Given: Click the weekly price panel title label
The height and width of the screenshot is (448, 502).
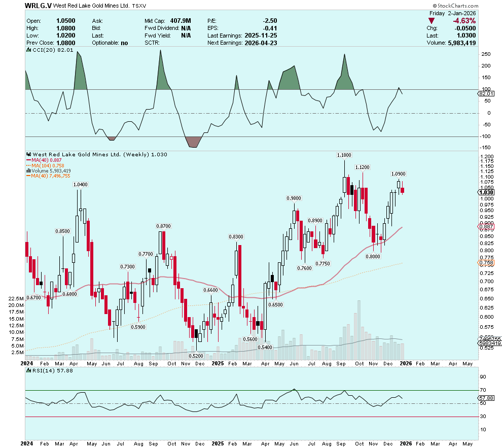Looking at the screenshot, I should (x=97, y=154).
